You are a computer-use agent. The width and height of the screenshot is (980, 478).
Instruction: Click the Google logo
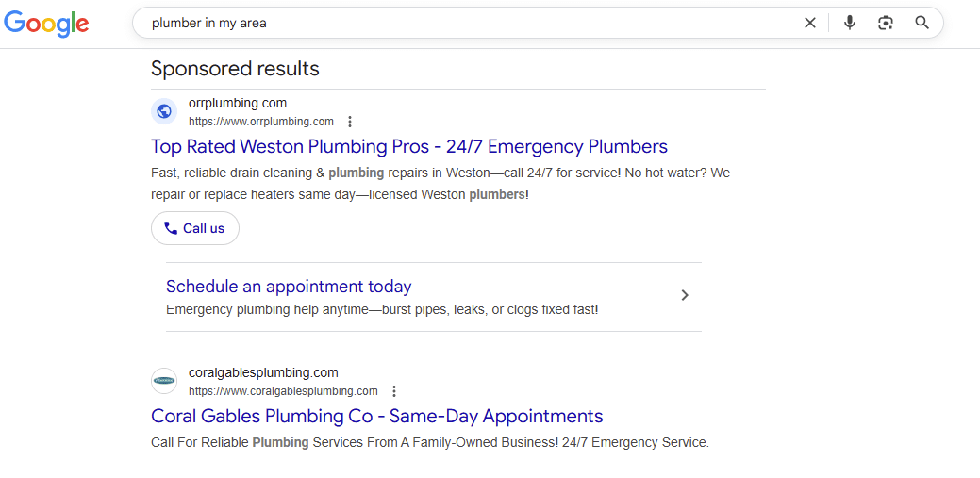coord(46,24)
